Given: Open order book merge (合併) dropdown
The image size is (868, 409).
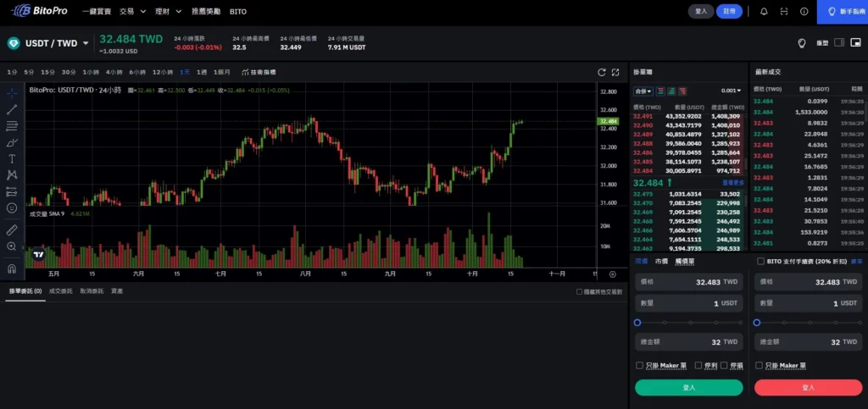Looking at the screenshot, I should pyautogui.click(x=643, y=91).
